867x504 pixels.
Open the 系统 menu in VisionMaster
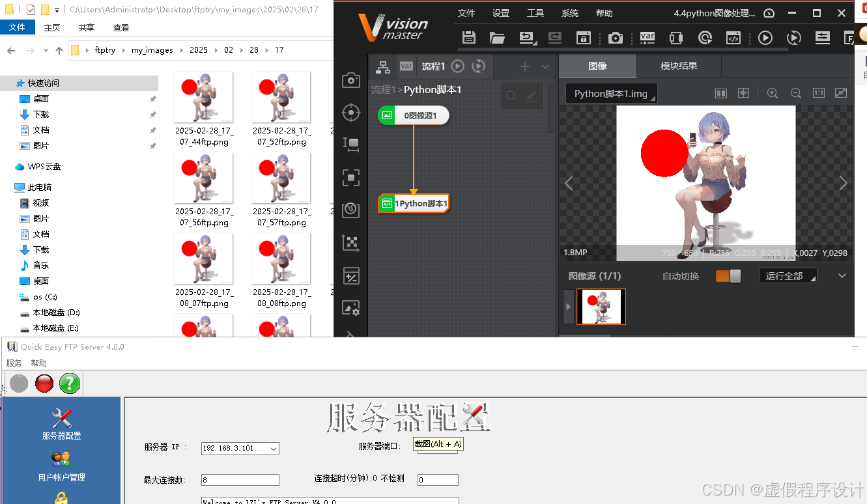[570, 13]
